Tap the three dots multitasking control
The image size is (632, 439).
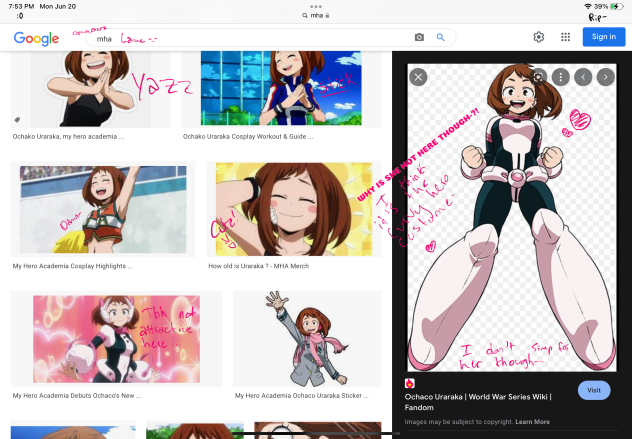click(316, 6)
